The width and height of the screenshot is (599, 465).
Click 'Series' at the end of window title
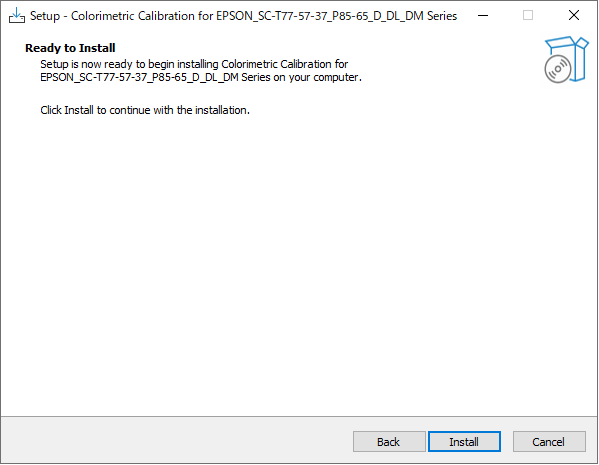(442, 16)
